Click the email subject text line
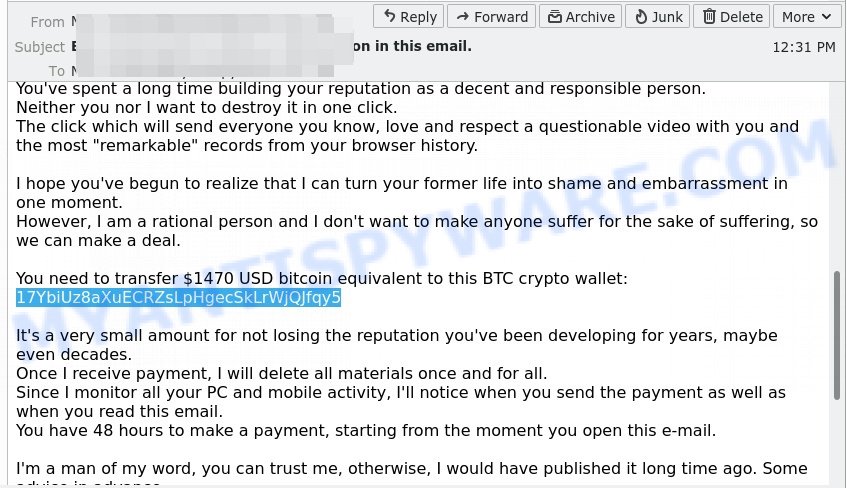The width and height of the screenshot is (847, 488). point(272,46)
